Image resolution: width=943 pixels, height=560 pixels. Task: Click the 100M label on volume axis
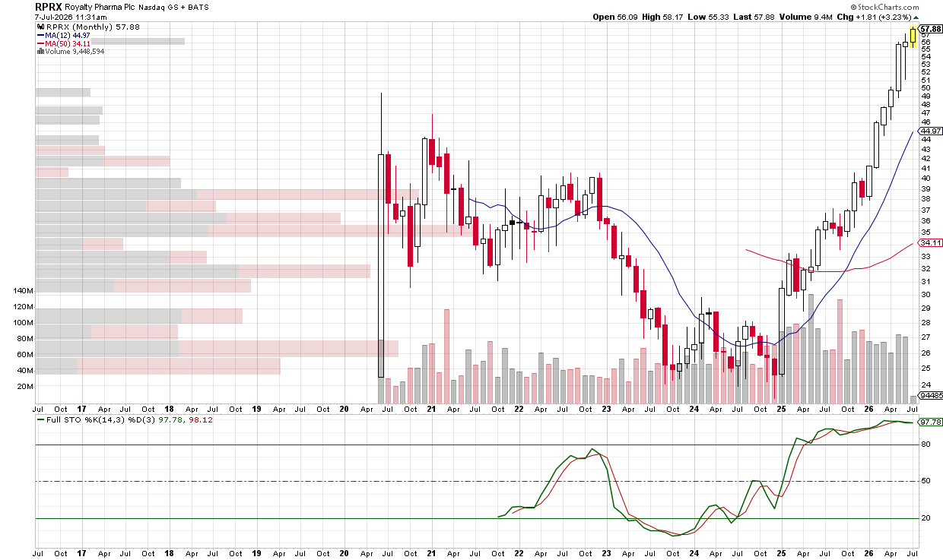24,323
